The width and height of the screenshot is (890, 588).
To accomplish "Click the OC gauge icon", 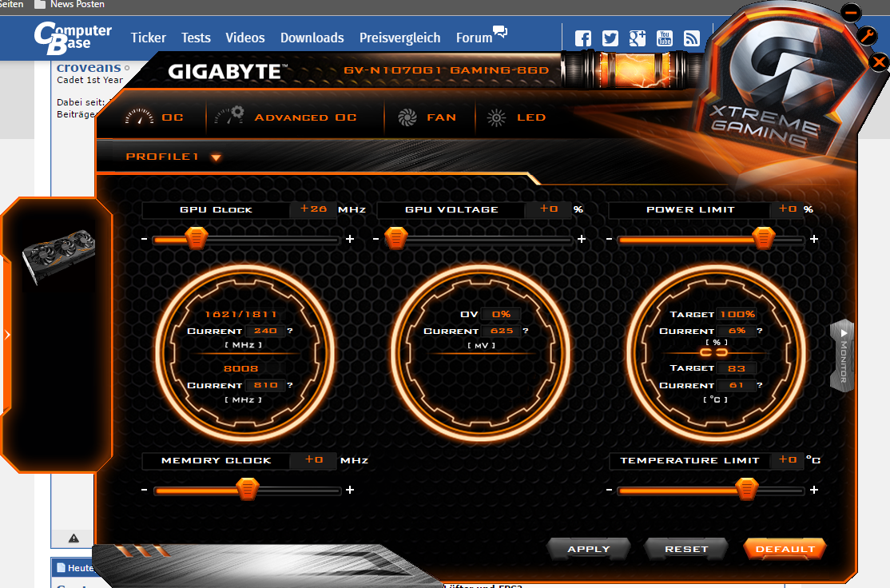I will pyautogui.click(x=139, y=117).
